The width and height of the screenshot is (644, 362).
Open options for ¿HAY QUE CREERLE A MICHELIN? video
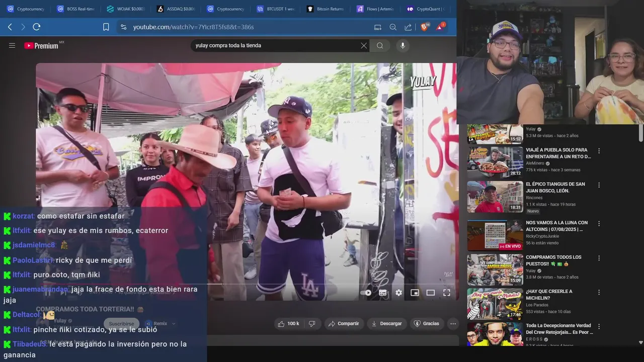pyautogui.click(x=599, y=292)
